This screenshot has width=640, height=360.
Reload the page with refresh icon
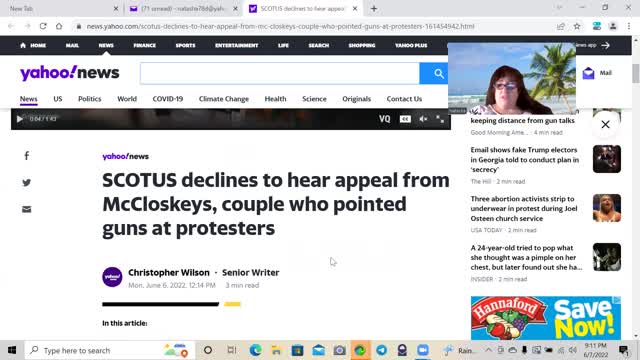(x=43, y=26)
